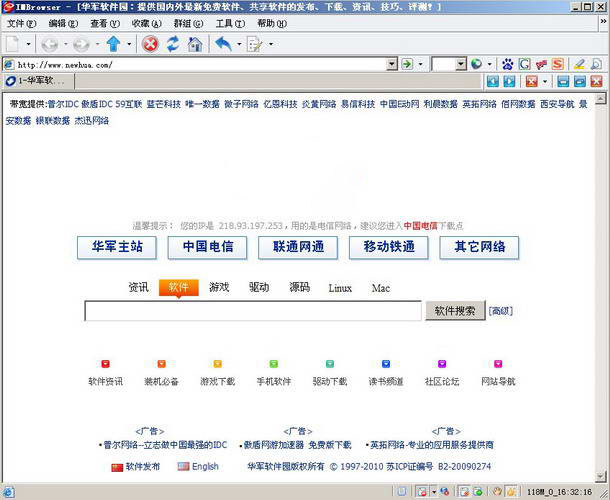Screen dimensions: 610x500
Task: Click the magnifier find-in-page icon
Action: tap(596, 64)
